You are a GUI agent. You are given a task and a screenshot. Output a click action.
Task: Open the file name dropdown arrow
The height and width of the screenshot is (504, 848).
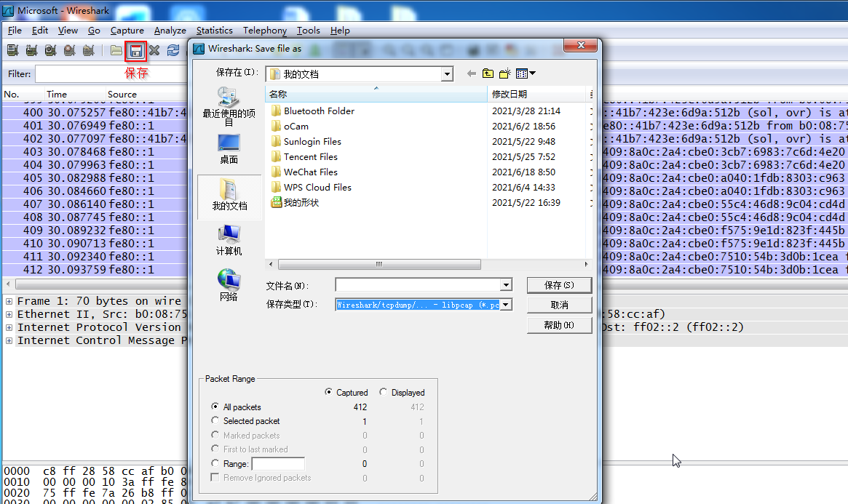(x=506, y=284)
